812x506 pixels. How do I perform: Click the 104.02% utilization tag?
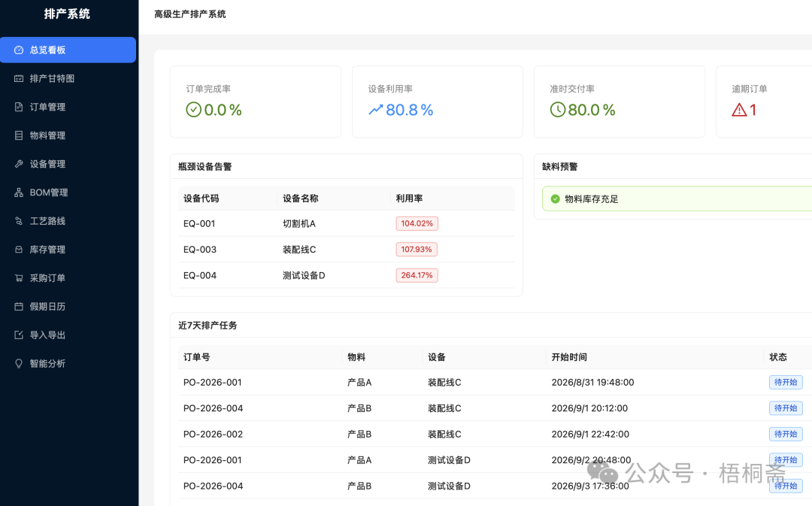pyautogui.click(x=417, y=224)
